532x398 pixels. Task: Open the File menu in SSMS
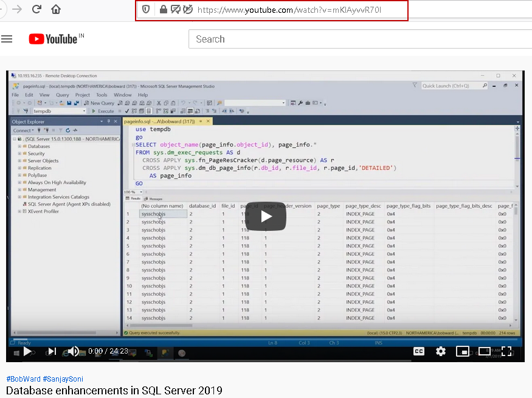[x=15, y=95]
